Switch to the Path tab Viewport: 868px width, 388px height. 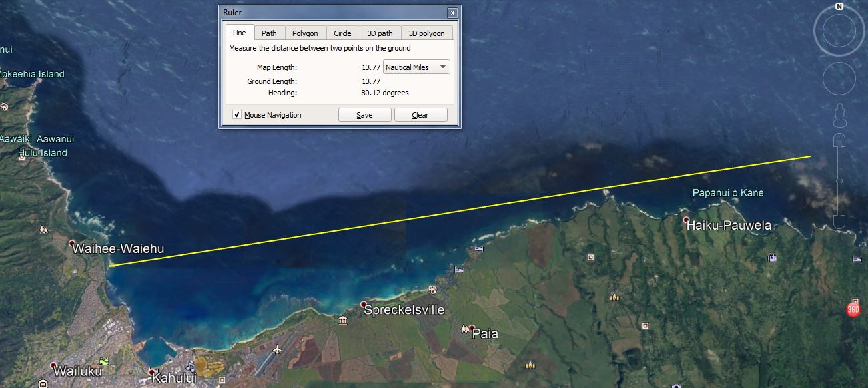point(269,32)
